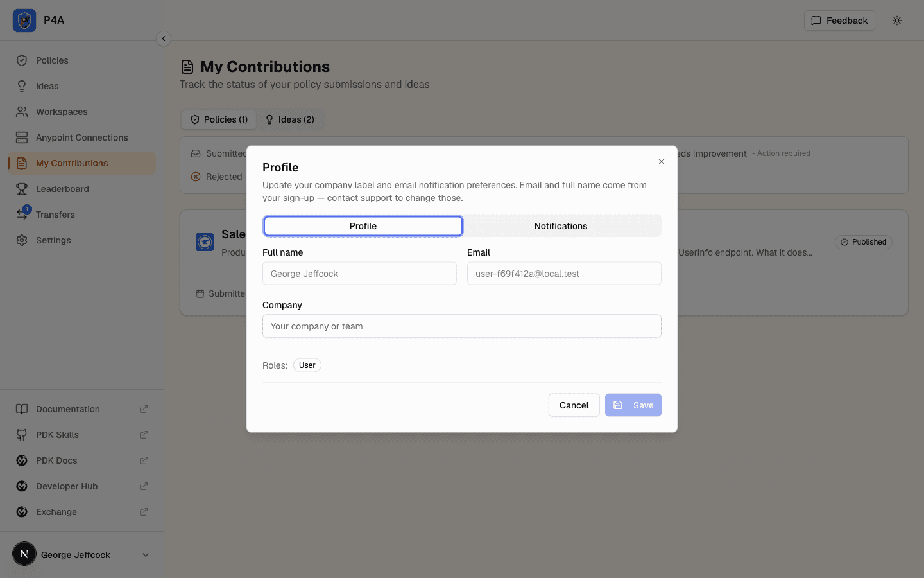The image size is (924, 578).
Task: Click the external-link icon beside PDK Skills
Action: [x=144, y=435]
